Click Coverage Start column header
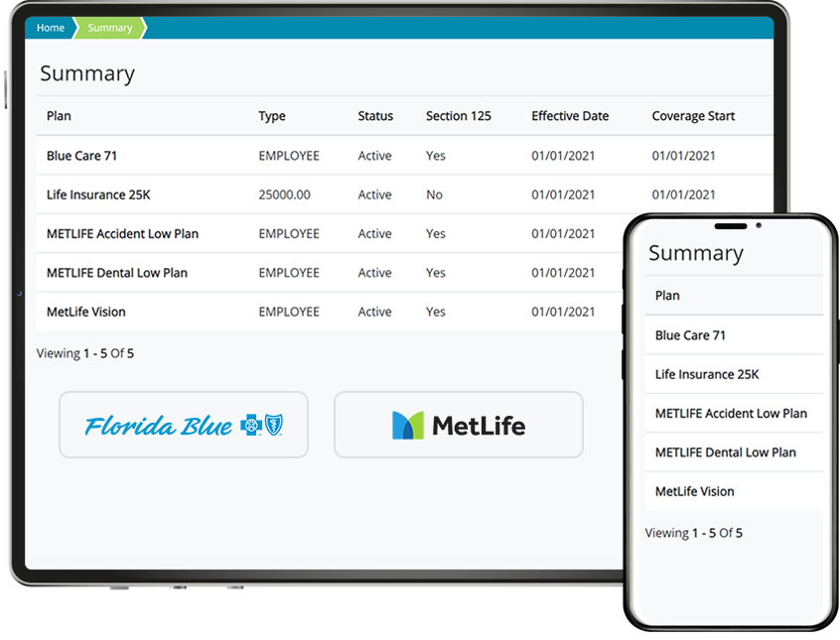The image size is (840, 640). 693,116
